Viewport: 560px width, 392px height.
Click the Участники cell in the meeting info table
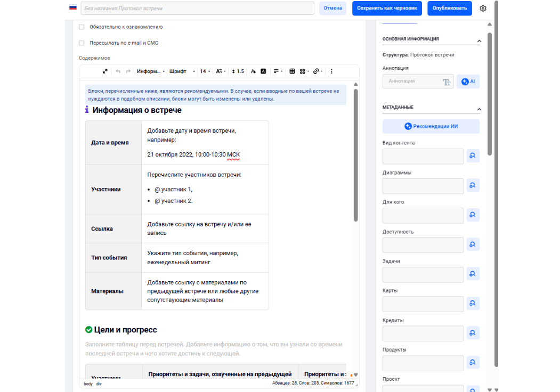coord(113,189)
